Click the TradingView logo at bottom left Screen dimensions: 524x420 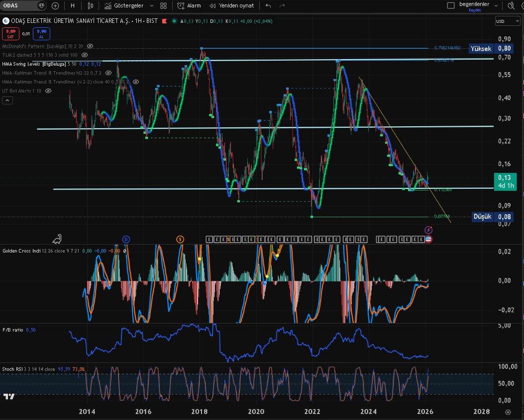pyautogui.click(x=9, y=396)
